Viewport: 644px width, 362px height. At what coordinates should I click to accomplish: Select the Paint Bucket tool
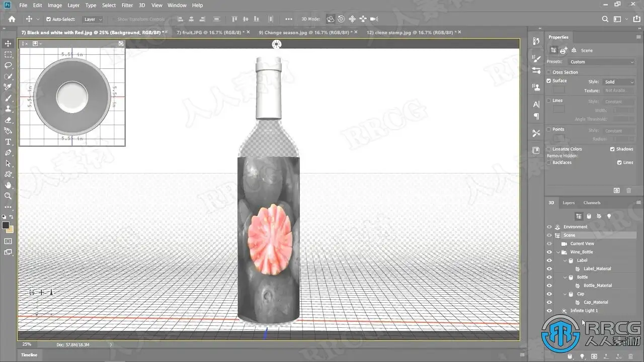tap(8, 131)
